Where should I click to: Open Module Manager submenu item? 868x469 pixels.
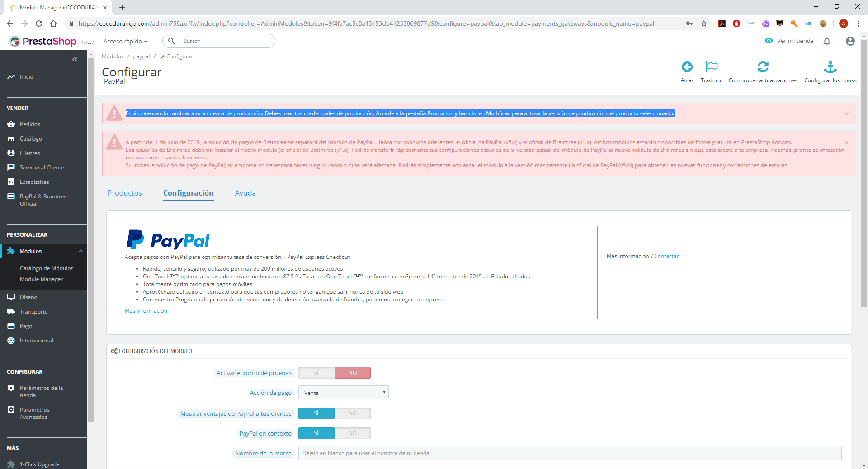42,279
